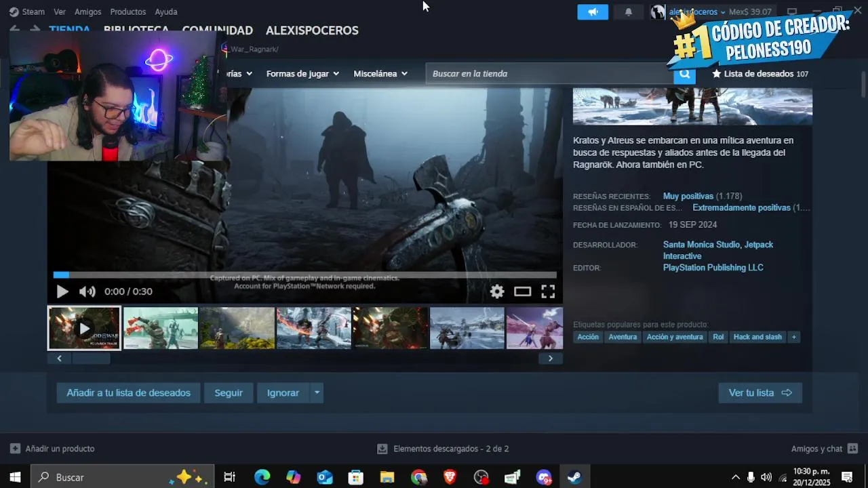Open video settings gear

(x=497, y=291)
